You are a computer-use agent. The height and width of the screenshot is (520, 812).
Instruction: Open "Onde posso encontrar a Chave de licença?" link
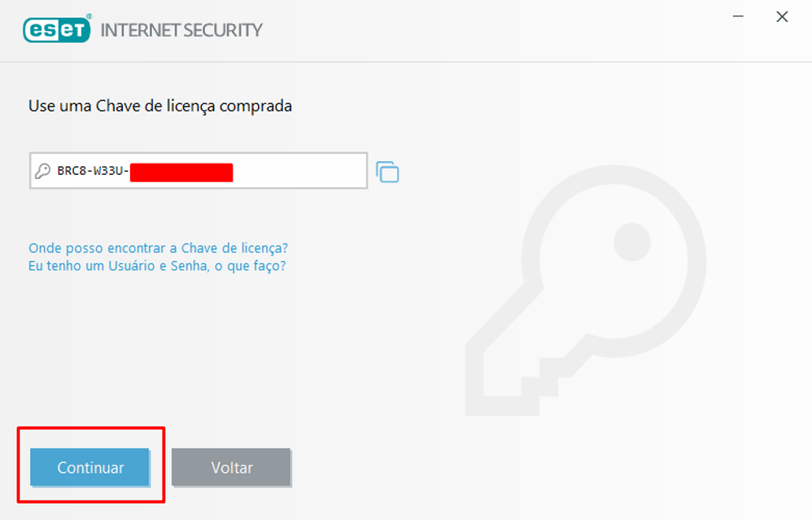click(158, 247)
